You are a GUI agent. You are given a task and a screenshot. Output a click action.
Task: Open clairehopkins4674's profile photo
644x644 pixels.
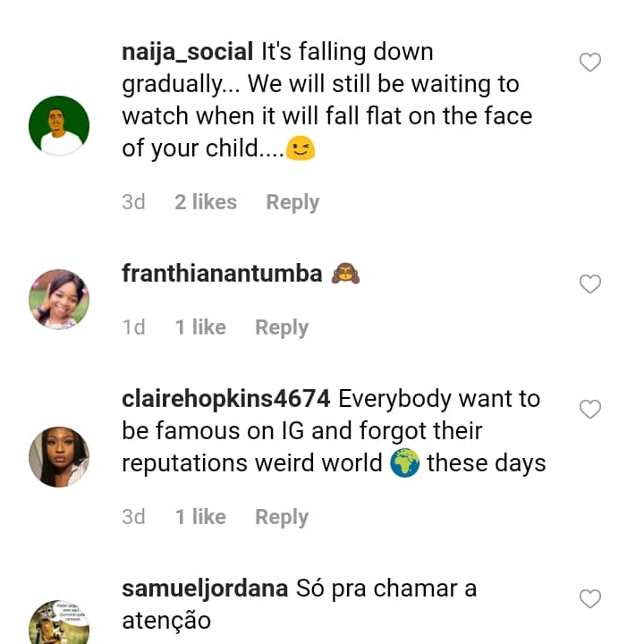59,456
